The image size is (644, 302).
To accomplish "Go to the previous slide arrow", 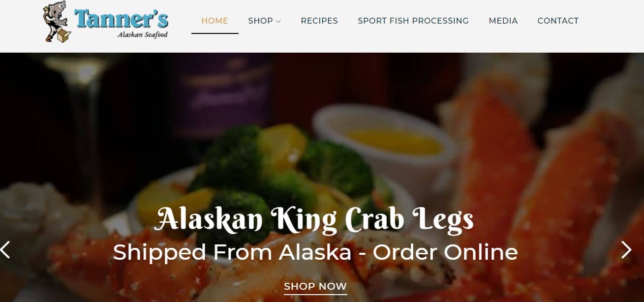I will pos(5,249).
